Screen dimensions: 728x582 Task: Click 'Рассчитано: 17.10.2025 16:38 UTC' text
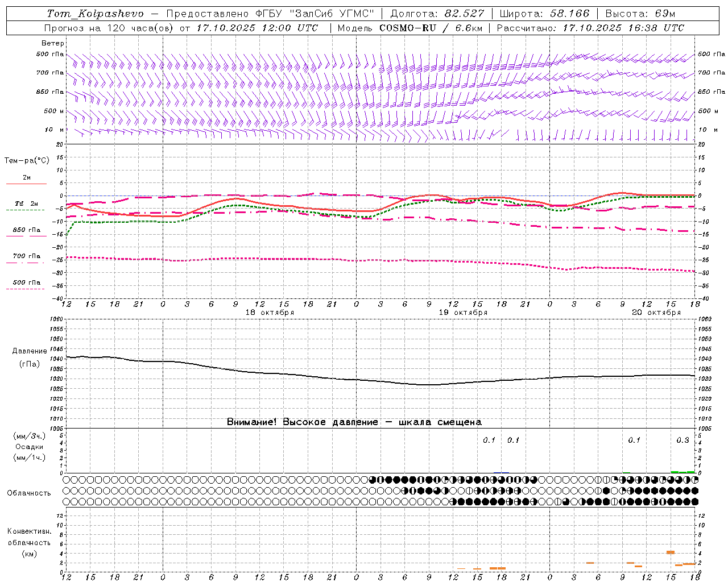[590, 28]
